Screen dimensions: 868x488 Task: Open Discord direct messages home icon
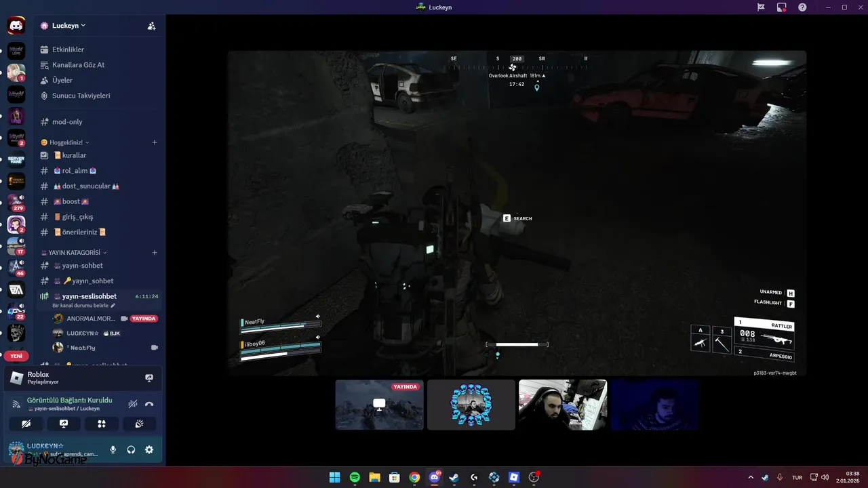tap(16, 26)
